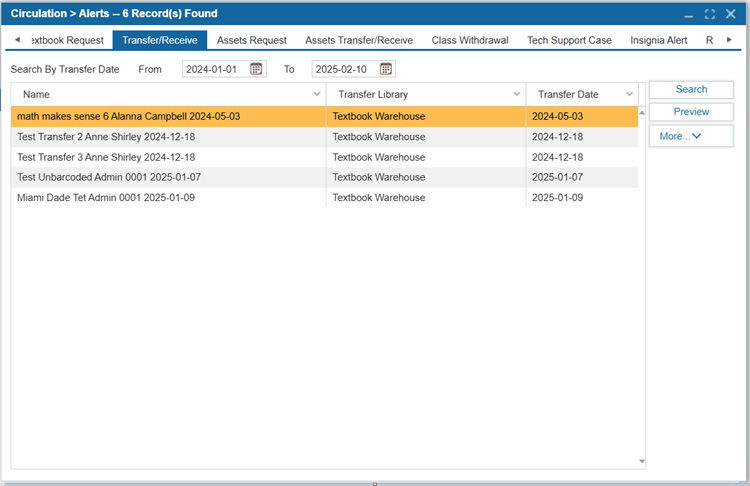Close the Alerts window
The width and height of the screenshot is (750, 486).
pos(731,14)
